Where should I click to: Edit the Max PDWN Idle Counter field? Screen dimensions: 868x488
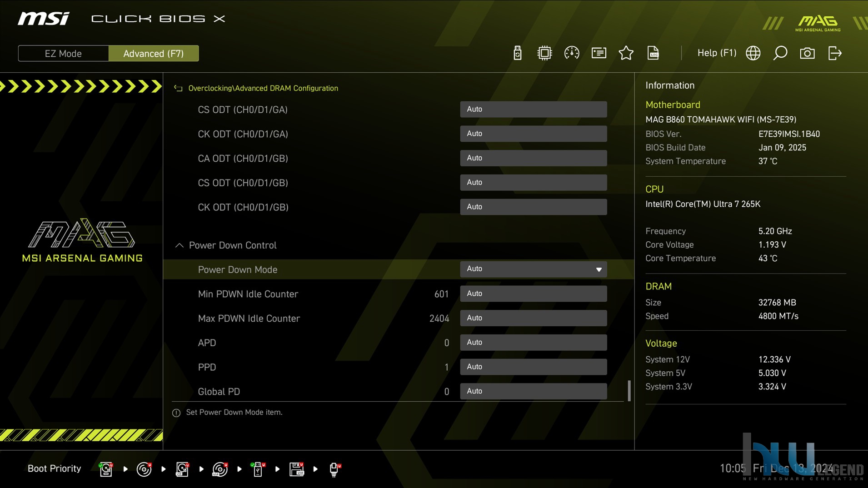pos(533,318)
